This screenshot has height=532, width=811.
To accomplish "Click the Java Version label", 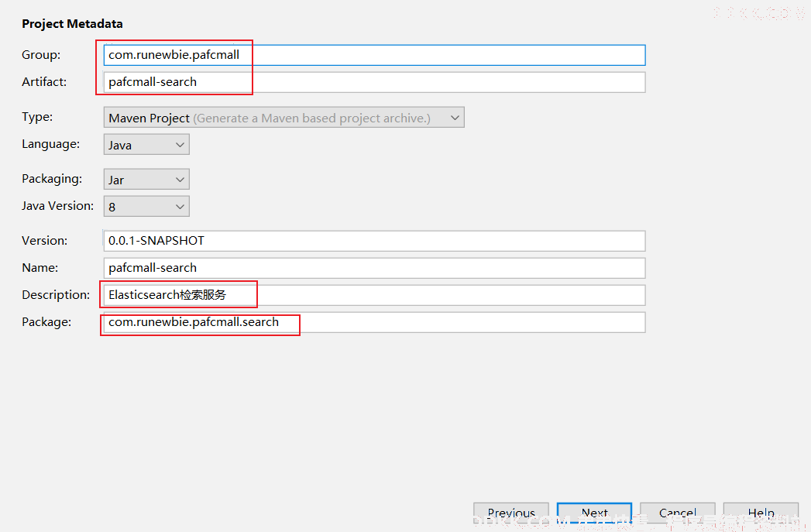I will point(57,206).
